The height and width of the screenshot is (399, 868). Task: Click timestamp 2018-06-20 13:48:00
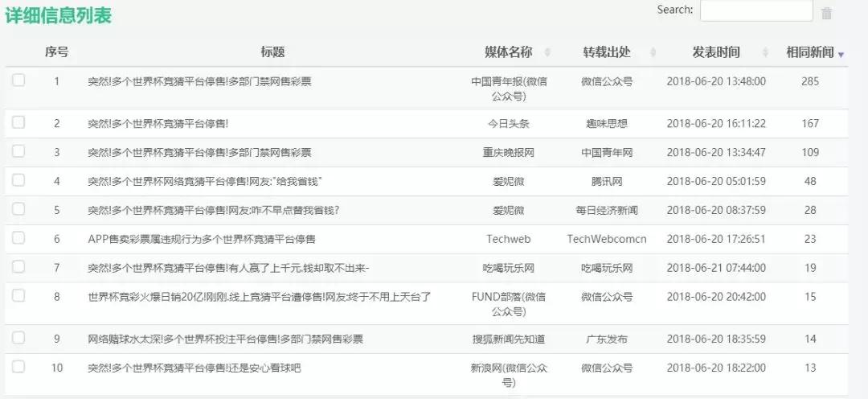click(716, 81)
